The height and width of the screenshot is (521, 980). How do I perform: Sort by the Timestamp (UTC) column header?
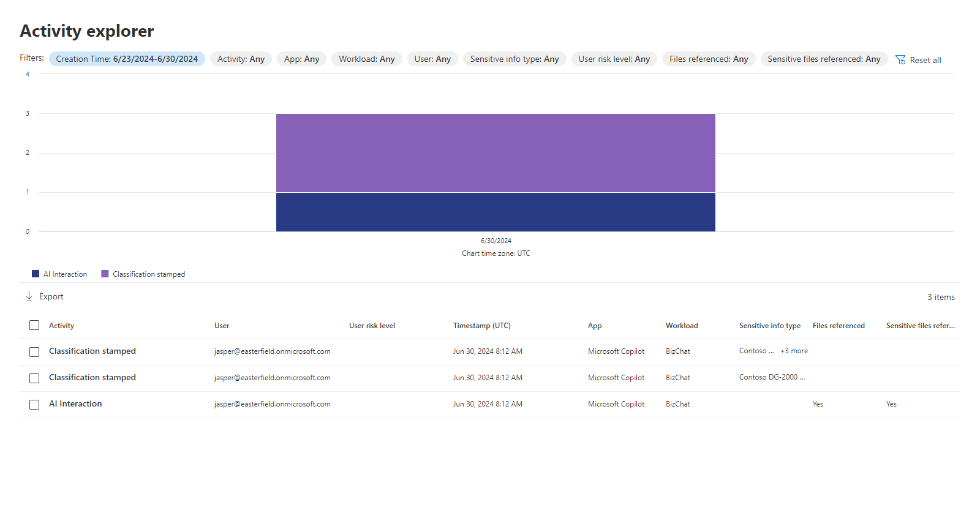[482, 326]
